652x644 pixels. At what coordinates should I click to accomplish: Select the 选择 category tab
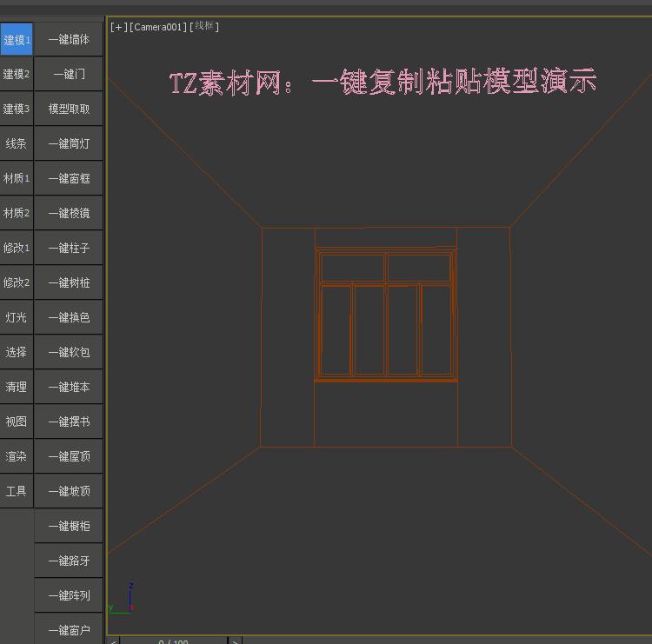[17, 352]
